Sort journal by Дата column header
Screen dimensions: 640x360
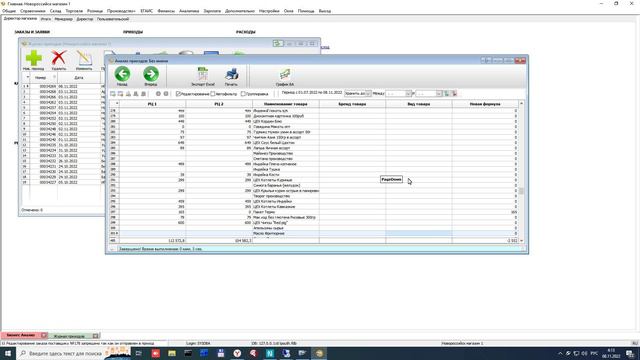tap(79, 77)
